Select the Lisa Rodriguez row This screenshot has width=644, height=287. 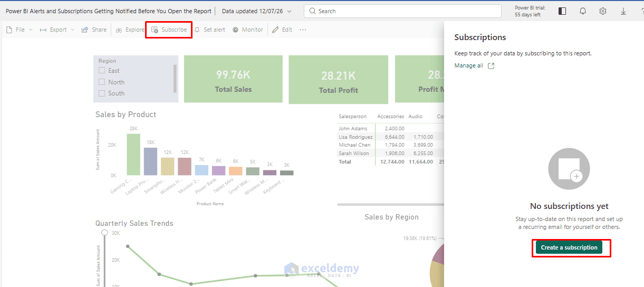390,137
